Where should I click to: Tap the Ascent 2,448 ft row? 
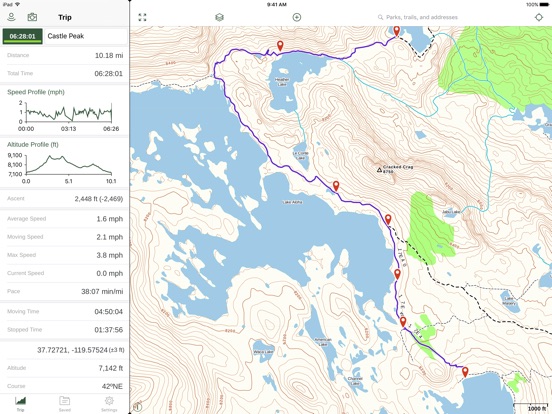tap(64, 199)
